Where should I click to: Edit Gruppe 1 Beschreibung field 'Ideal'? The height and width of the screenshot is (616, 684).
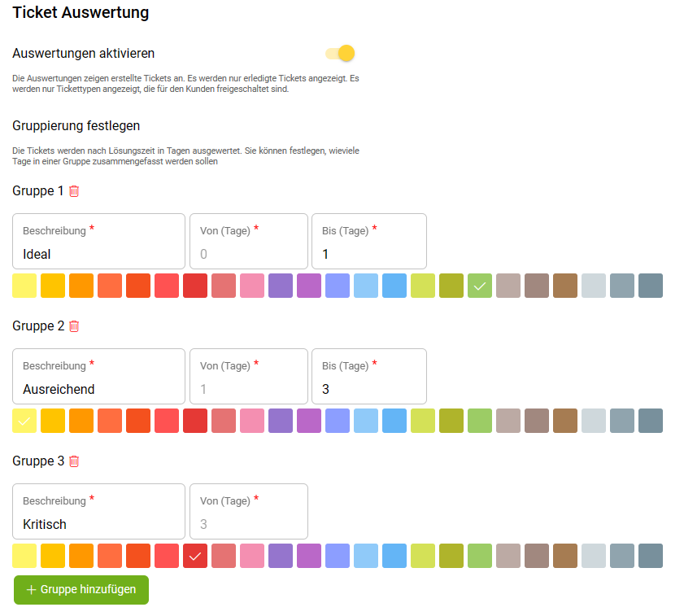98,254
